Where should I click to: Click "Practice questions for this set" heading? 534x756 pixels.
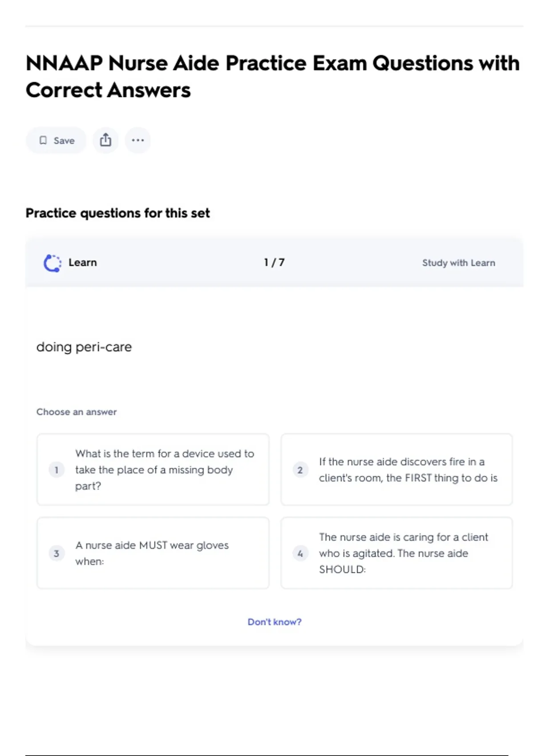(x=117, y=213)
